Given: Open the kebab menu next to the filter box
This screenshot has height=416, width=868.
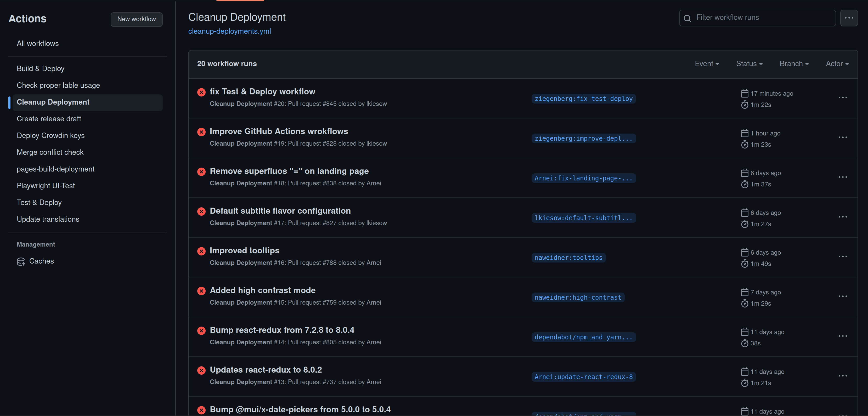Looking at the screenshot, I should 849,18.
